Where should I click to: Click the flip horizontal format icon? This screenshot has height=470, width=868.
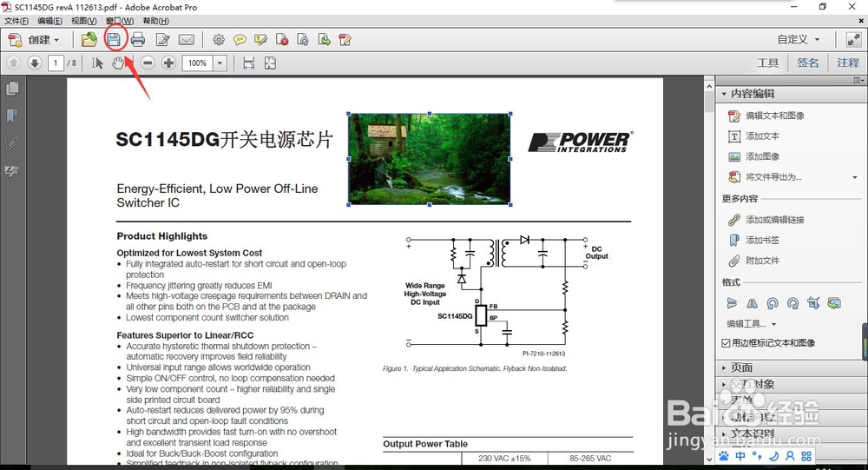click(x=753, y=303)
